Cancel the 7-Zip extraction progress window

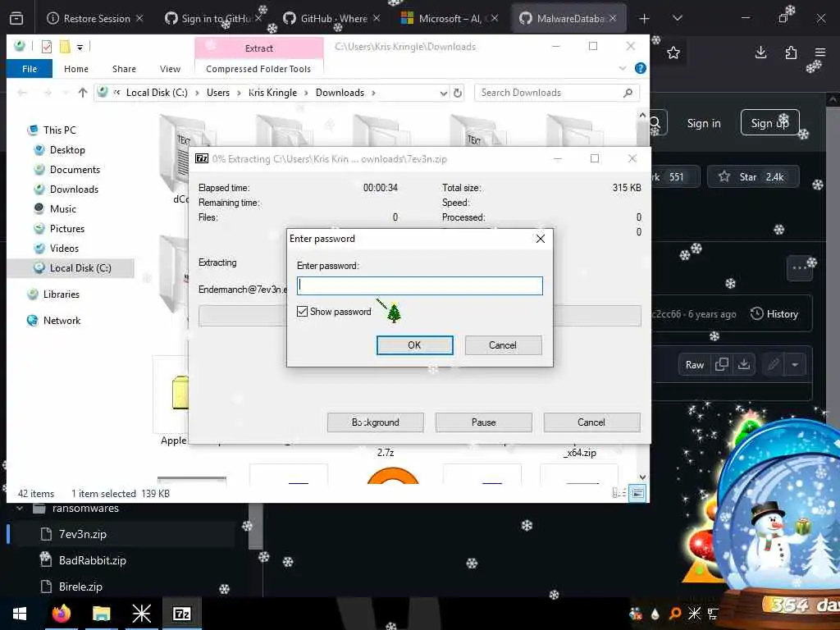tap(591, 422)
